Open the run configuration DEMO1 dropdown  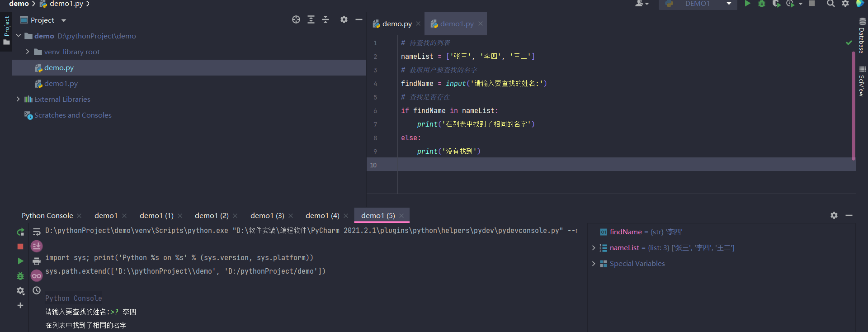pyautogui.click(x=698, y=4)
